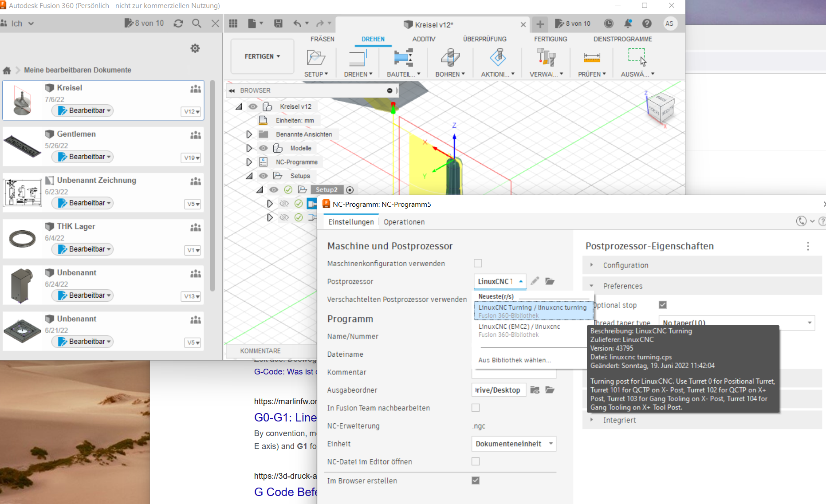
Task: Toggle In Fusion Team nachbearbeiten checkbox
Action: click(x=476, y=408)
